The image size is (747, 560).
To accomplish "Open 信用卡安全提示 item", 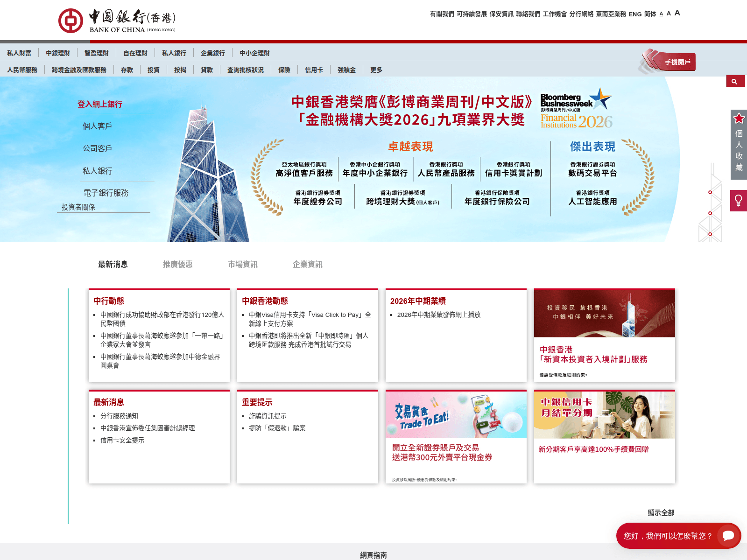I will coord(122,441).
